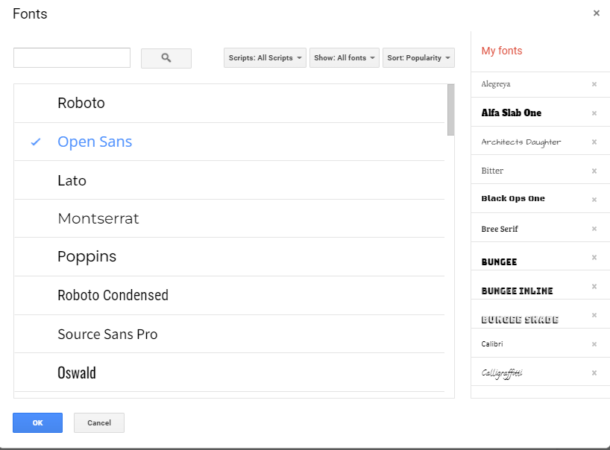Choose the Montserrat font

[229, 219]
